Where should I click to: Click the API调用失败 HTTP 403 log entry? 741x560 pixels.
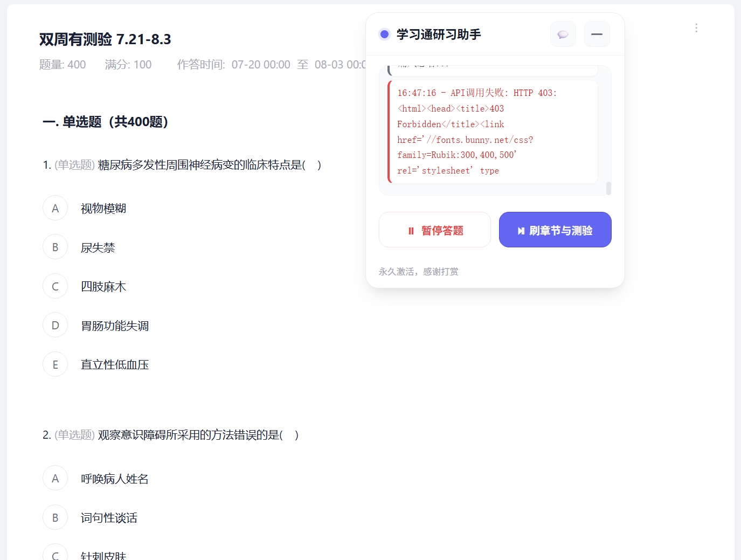pos(493,132)
